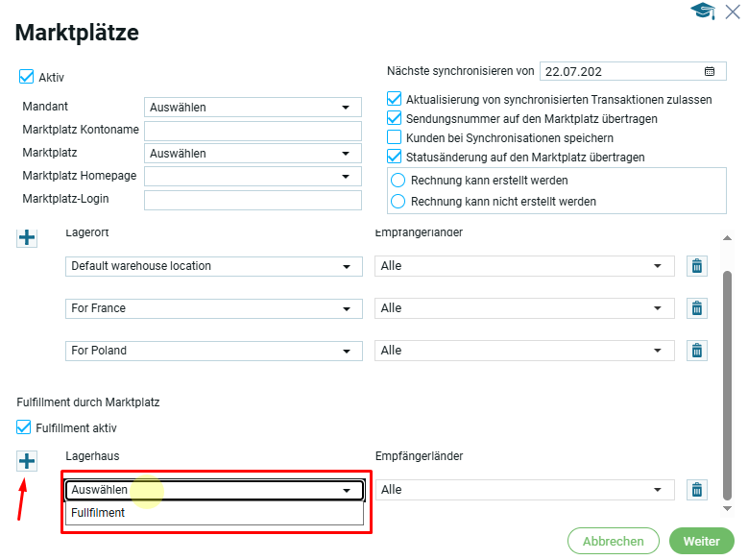Add a new Lagerhaus fulfillment row
This screenshot has width=748, height=560.
(27, 462)
